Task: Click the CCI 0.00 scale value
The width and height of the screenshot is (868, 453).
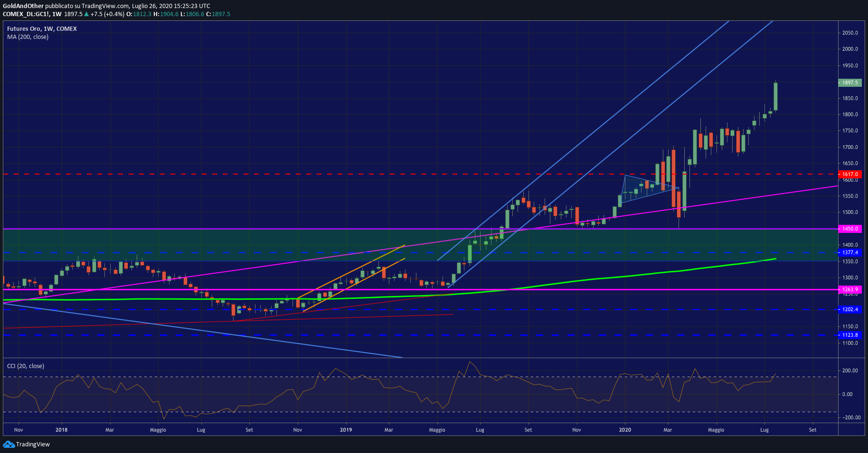Action: pyautogui.click(x=847, y=394)
